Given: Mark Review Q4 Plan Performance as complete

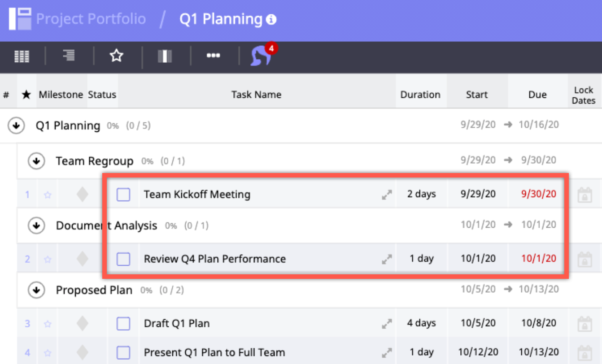Looking at the screenshot, I should pyautogui.click(x=123, y=259).
